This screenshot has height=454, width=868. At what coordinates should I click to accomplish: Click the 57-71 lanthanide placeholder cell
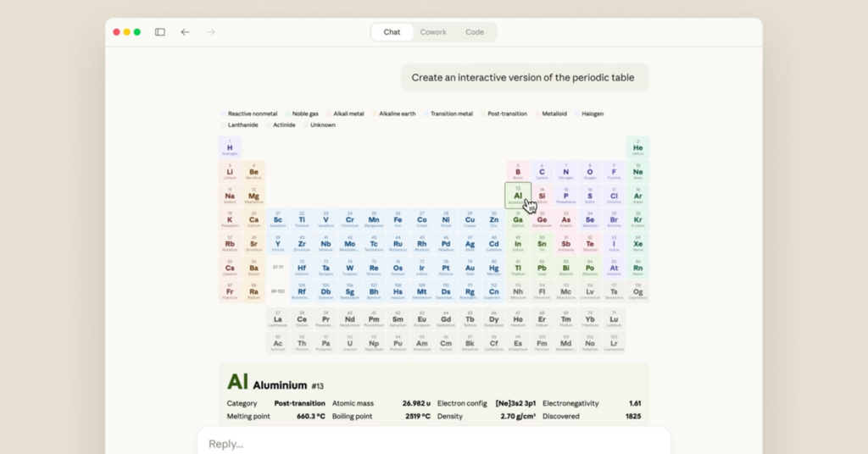[278, 268]
